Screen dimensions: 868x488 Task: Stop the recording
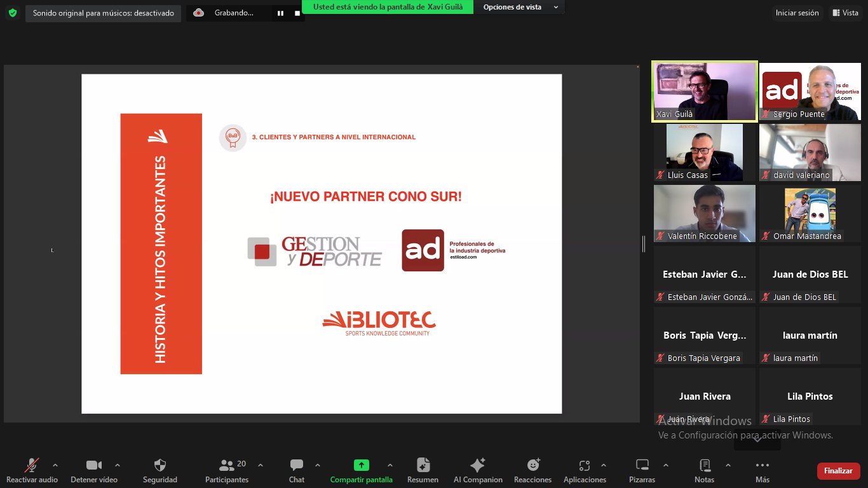pyautogui.click(x=297, y=13)
